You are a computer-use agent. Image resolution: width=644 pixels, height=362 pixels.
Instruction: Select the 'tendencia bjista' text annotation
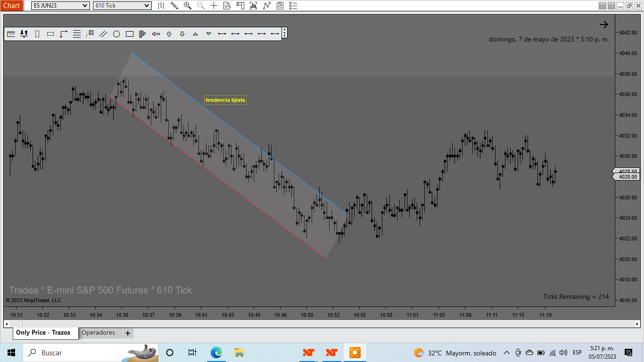(x=225, y=100)
